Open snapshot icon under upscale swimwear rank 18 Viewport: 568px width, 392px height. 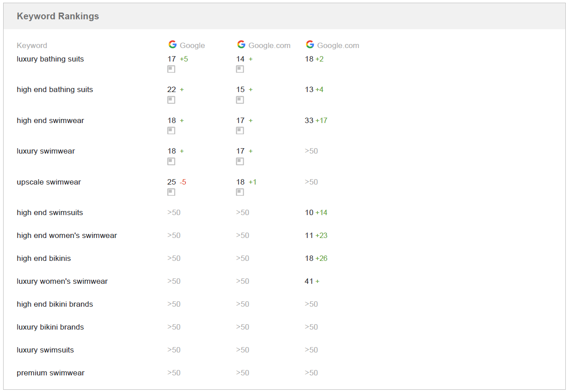[x=240, y=192]
